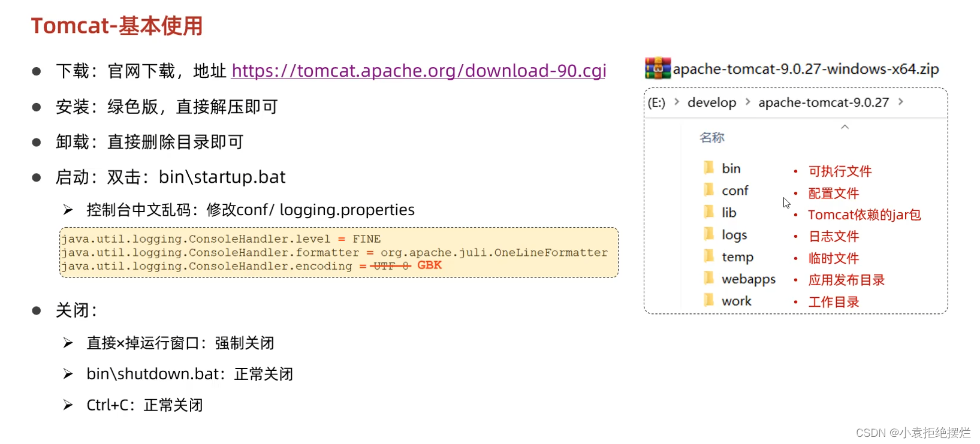Click the sort arrow above the column header
980x444 pixels.
[845, 127]
